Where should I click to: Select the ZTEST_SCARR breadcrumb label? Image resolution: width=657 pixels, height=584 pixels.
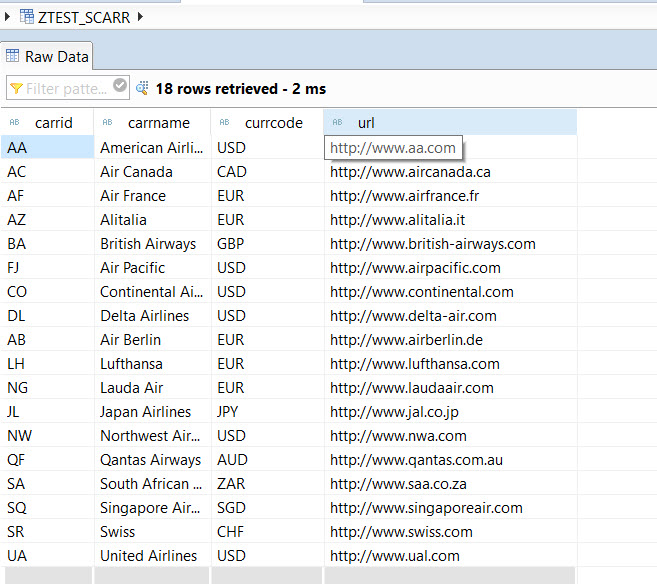84,18
